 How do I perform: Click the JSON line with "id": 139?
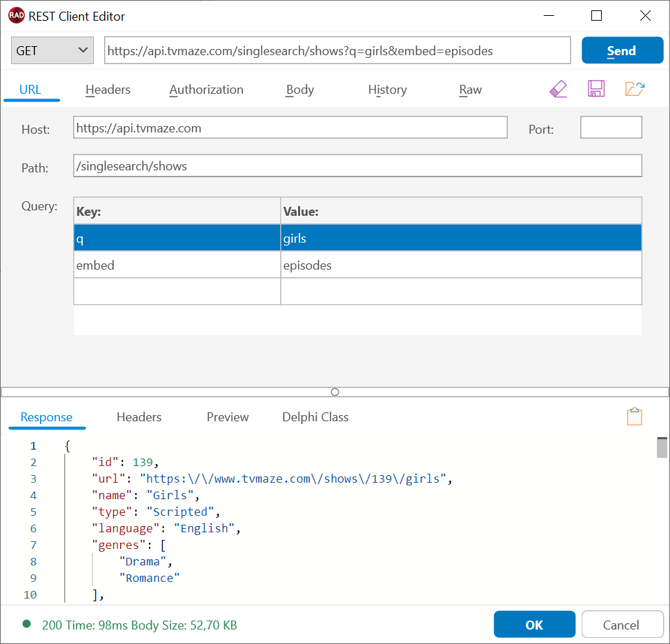point(125,462)
